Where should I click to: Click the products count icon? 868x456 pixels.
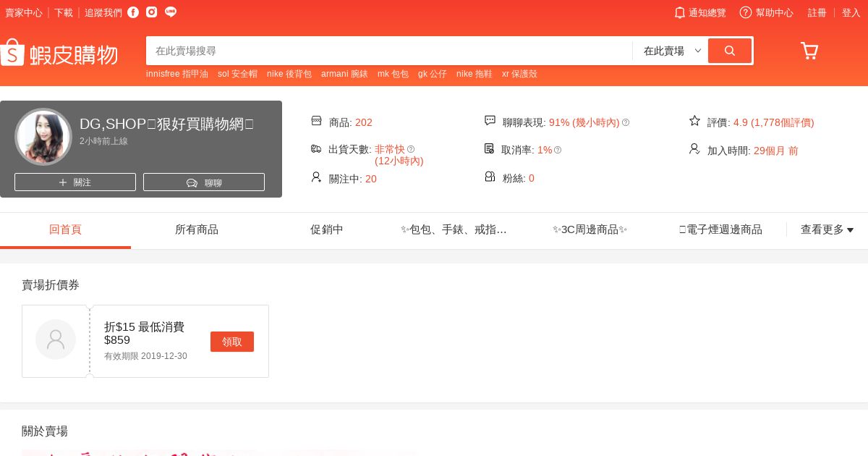coord(316,121)
